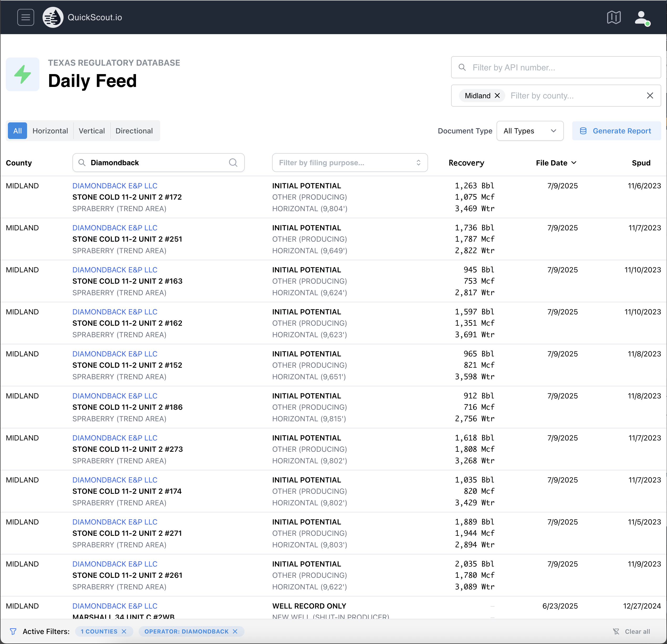
Task: Click the operator search left magnifier icon
Action: pos(82,163)
